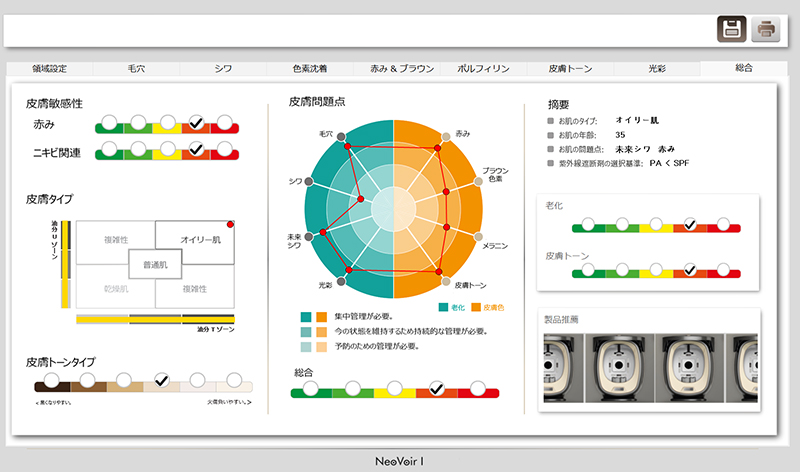Click the lightest teal 予防のための管理 legend swatch
The image size is (800, 472).
[306, 347]
